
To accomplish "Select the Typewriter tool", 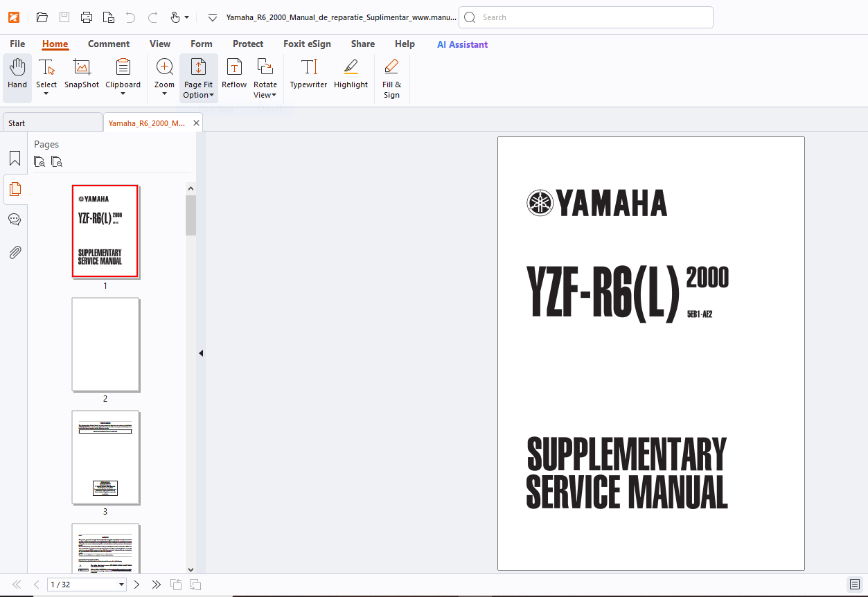I will click(308, 75).
